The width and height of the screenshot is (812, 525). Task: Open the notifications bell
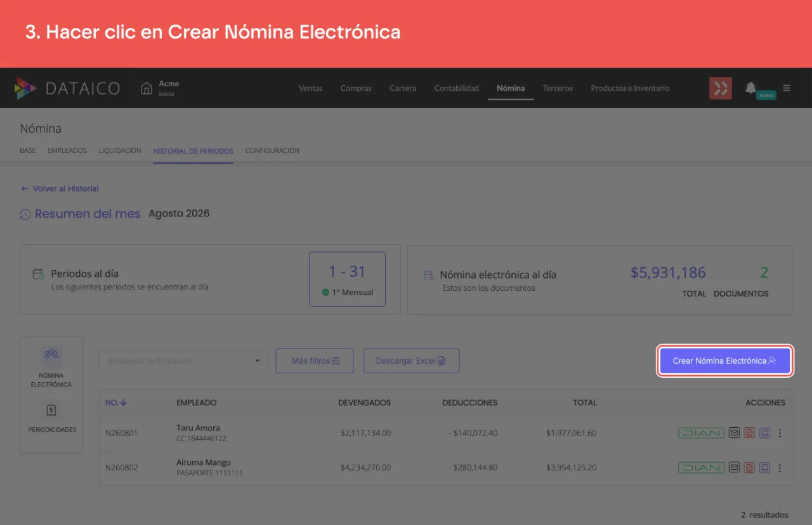pos(751,88)
